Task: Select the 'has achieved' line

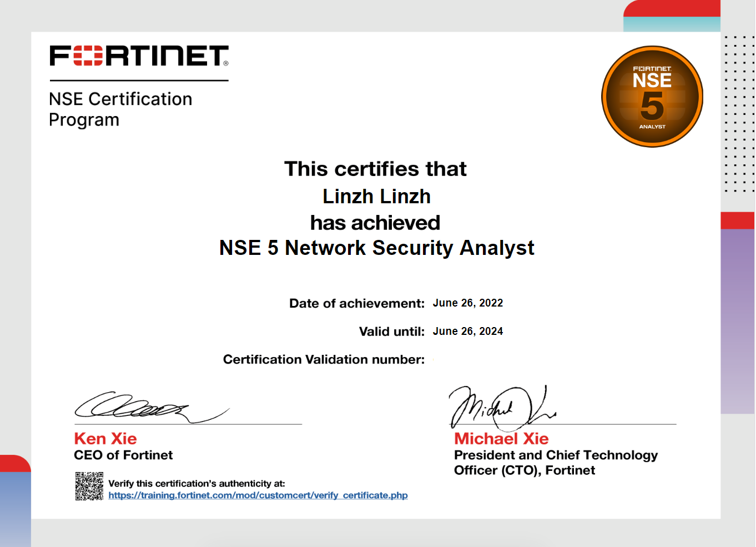Action: 375,223
